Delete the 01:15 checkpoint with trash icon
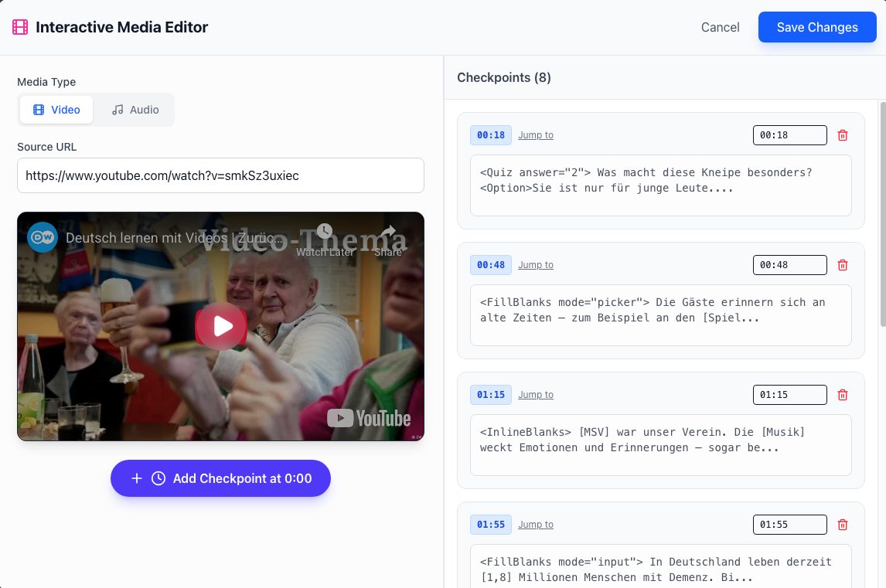 coord(843,395)
